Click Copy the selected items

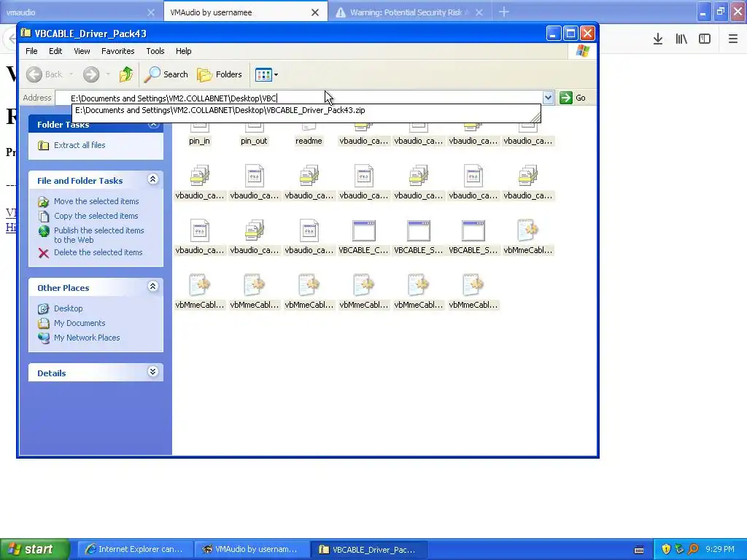coord(96,216)
